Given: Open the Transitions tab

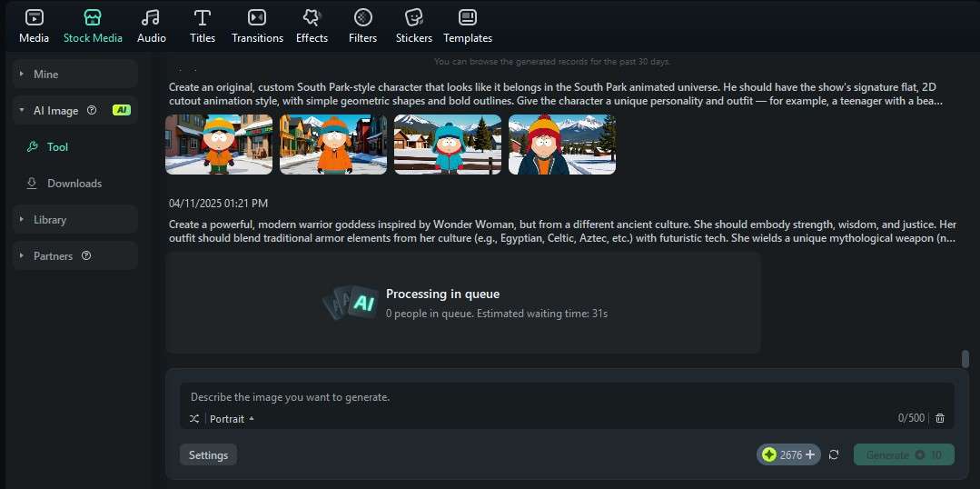Looking at the screenshot, I should tap(258, 26).
